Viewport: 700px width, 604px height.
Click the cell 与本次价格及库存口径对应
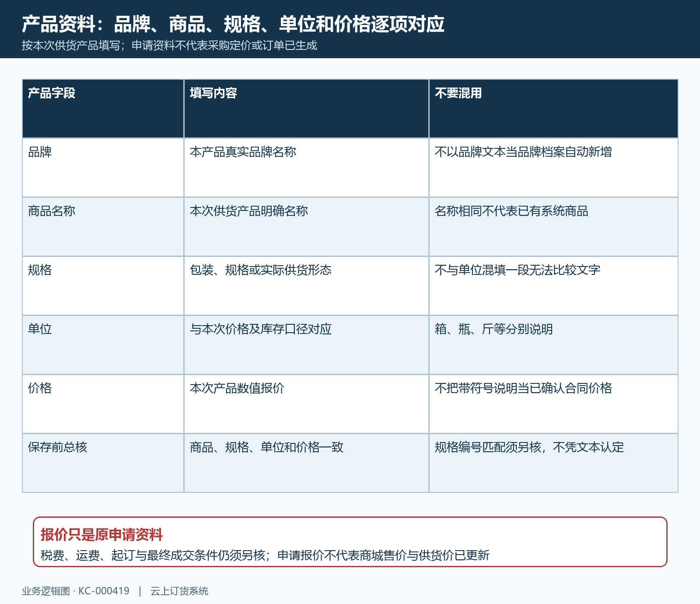[x=306, y=345]
